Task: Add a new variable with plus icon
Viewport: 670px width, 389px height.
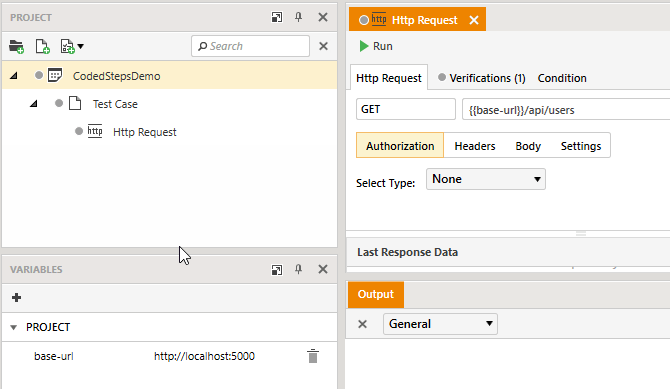Action: point(17,298)
